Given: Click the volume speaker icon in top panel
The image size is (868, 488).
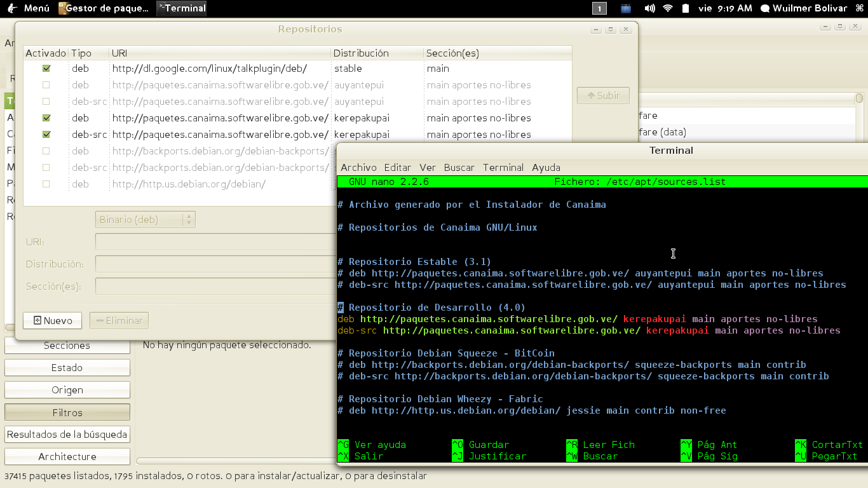Looking at the screenshot, I should click(x=649, y=8).
